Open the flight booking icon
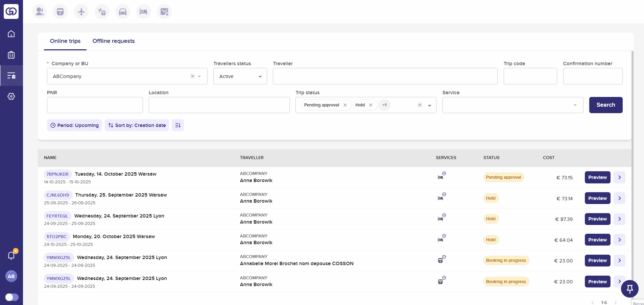Image resolution: width=644 pixels, height=305 pixels. coord(81,12)
